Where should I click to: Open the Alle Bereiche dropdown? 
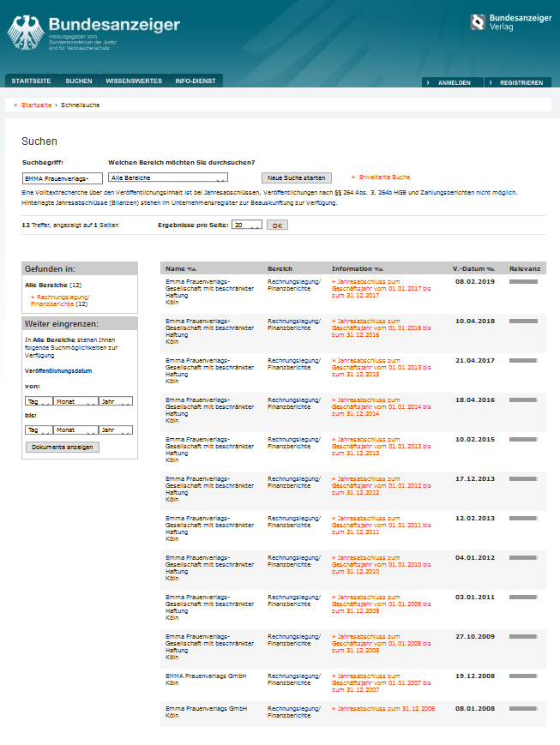tap(168, 177)
